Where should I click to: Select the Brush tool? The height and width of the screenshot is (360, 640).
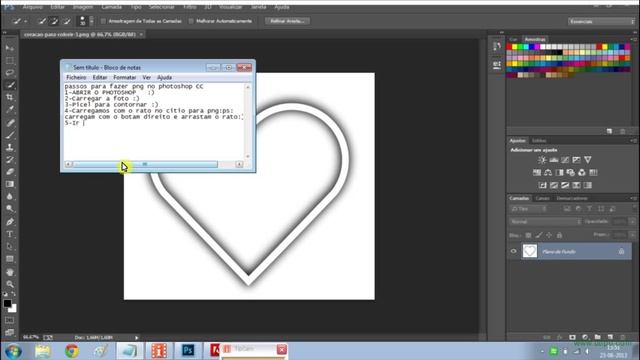10,135
